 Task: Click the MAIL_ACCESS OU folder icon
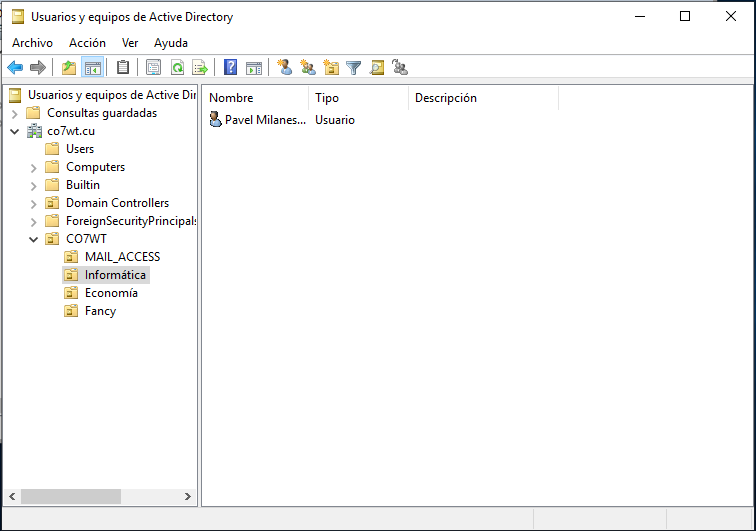click(71, 257)
